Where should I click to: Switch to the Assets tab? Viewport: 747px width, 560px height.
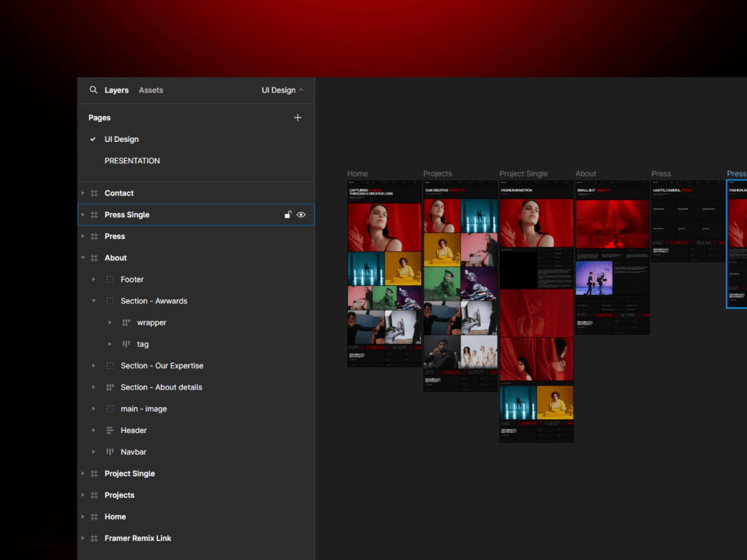tap(151, 90)
